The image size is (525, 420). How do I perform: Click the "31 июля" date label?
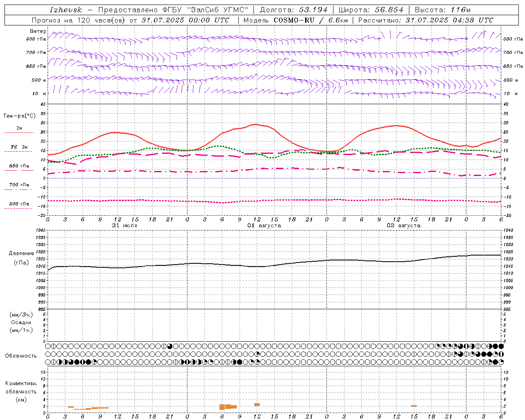[125, 226]
